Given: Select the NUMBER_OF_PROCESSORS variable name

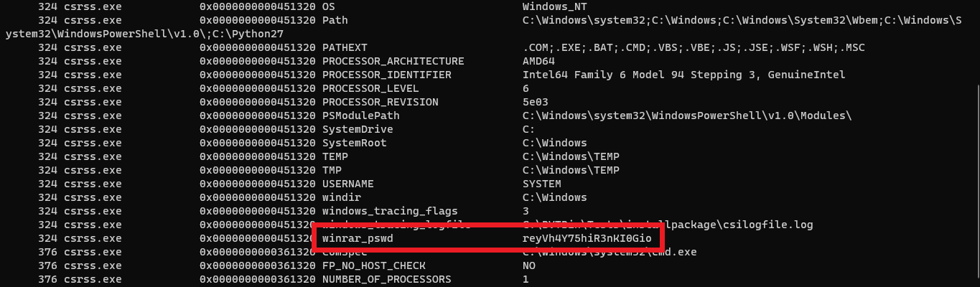Looking at the screenshot, I should coord(386,279).
